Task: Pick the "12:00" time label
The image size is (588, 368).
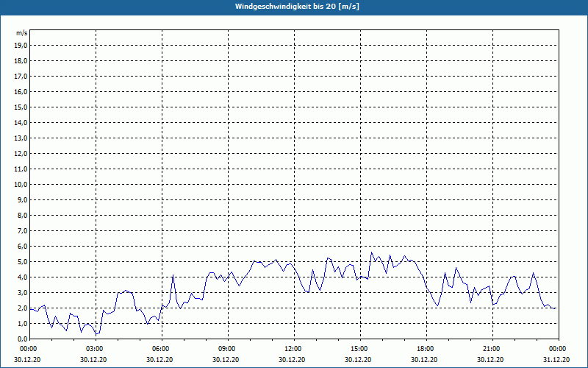Action: [294, 349]
